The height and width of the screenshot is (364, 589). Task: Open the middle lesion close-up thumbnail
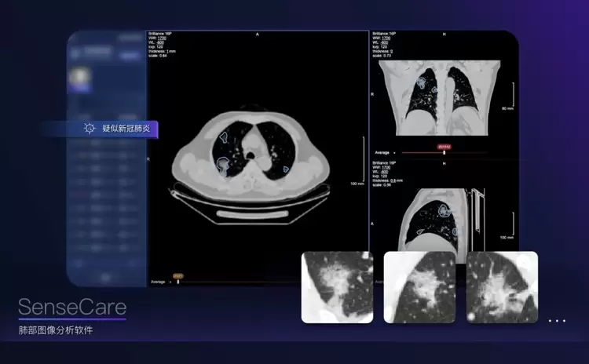pyautogui.click(x=419, y=287)
